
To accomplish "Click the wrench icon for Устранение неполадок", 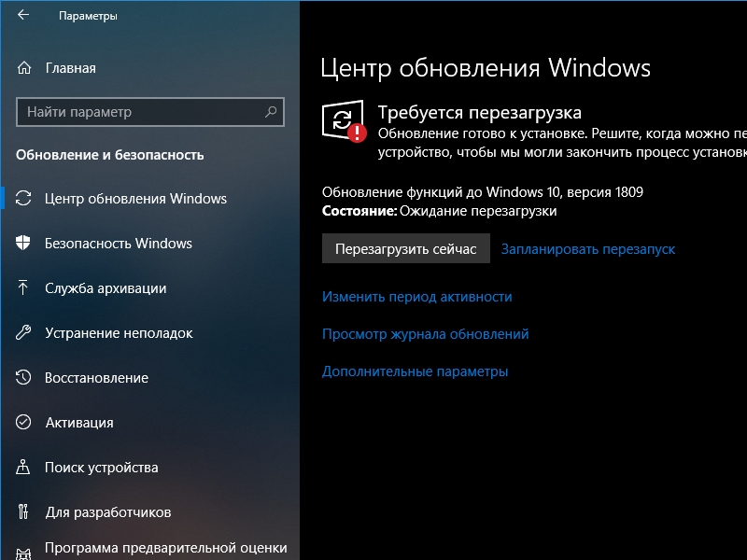I will [23, 332].
